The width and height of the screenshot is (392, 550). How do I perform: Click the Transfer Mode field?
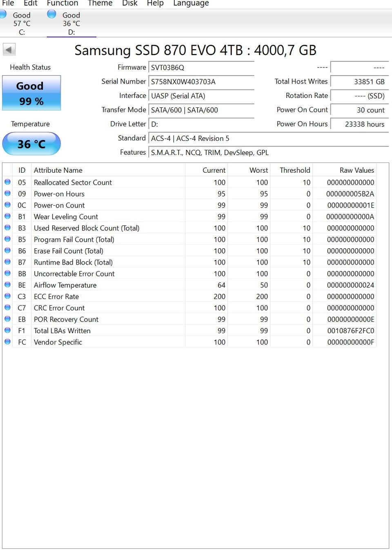(x=201, y=110)
